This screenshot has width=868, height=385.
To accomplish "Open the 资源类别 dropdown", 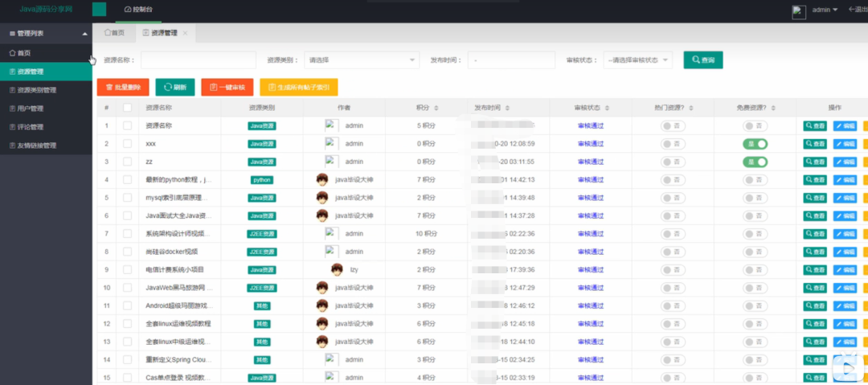I will 361,59.
